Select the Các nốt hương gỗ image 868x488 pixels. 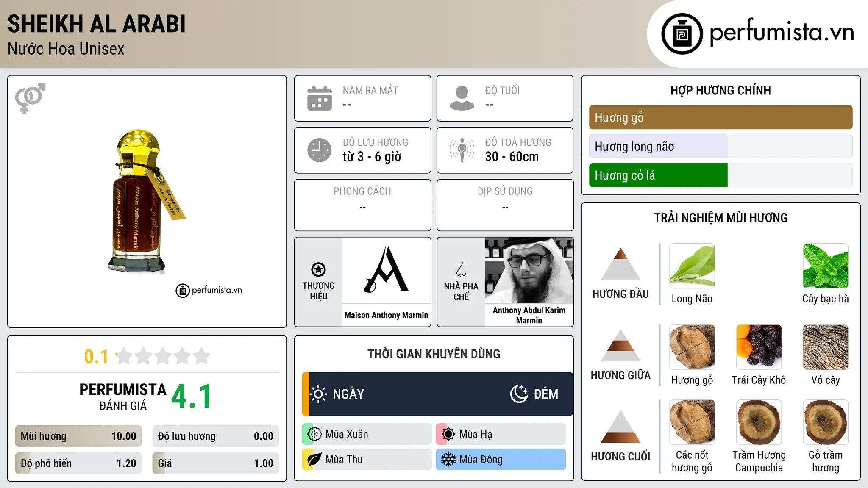pyautogui.click(x=692, y=422)
